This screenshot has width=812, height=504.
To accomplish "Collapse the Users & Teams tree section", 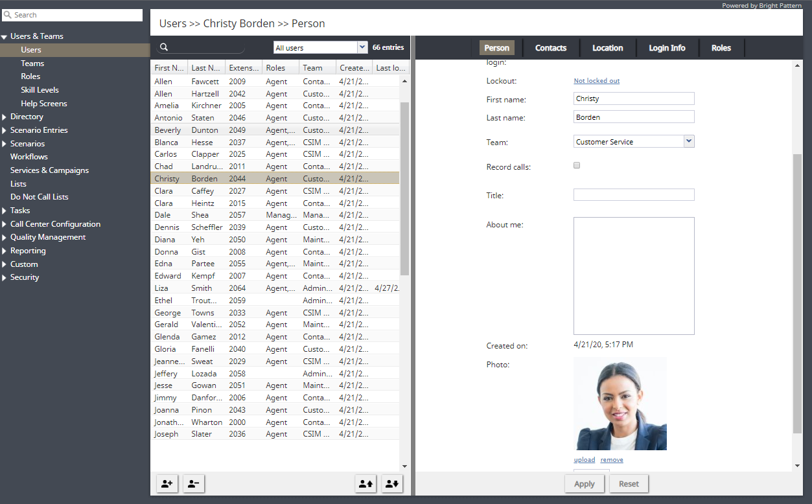I will point(5,37).
